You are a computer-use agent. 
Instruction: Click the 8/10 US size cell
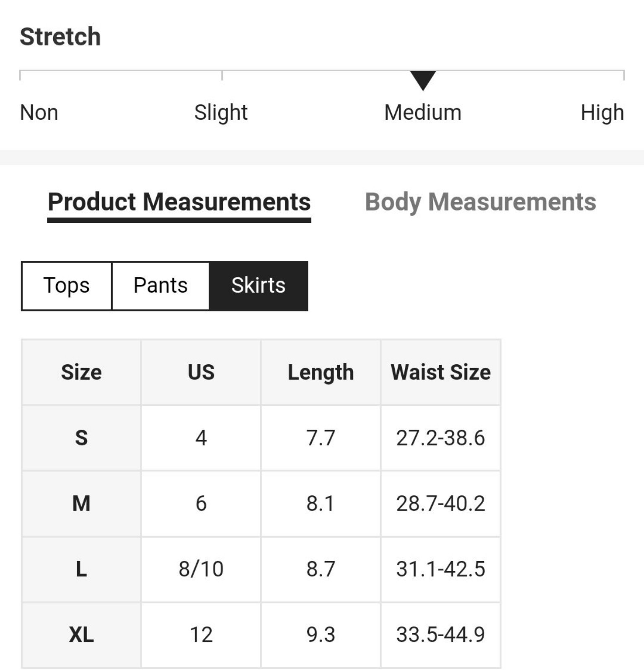[201, 569]
